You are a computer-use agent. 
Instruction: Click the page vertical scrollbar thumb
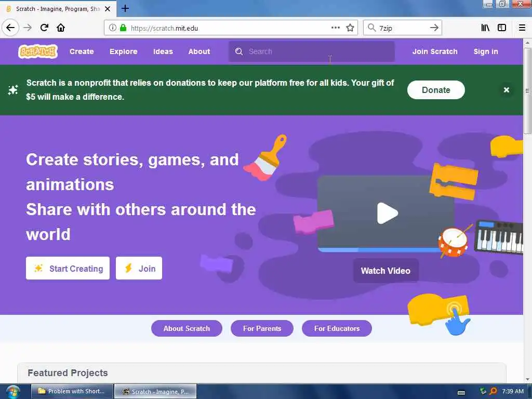pos(527,90)
